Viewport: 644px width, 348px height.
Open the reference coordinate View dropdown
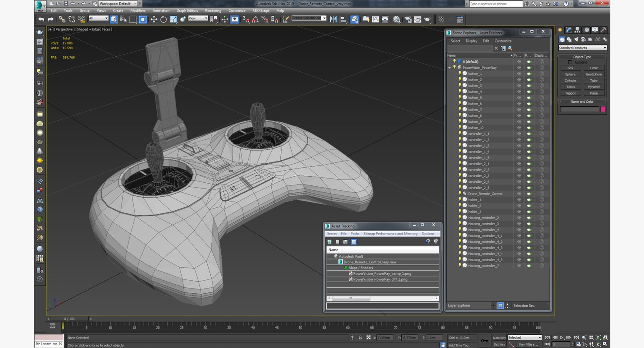pyautogui.click(x=198, y=18)
